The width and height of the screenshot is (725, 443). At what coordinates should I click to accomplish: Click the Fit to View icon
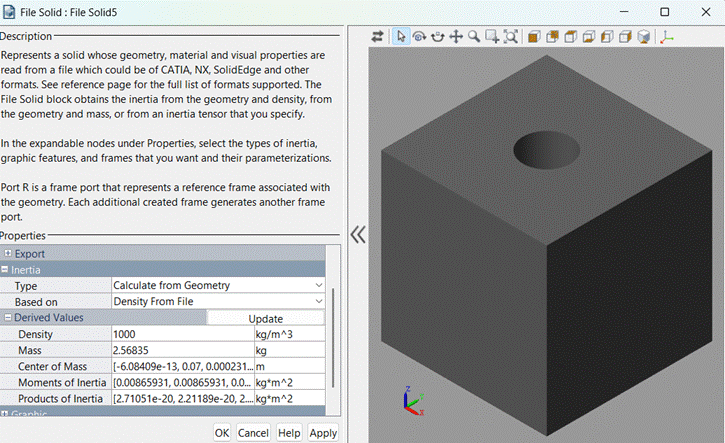click(511, 36)
